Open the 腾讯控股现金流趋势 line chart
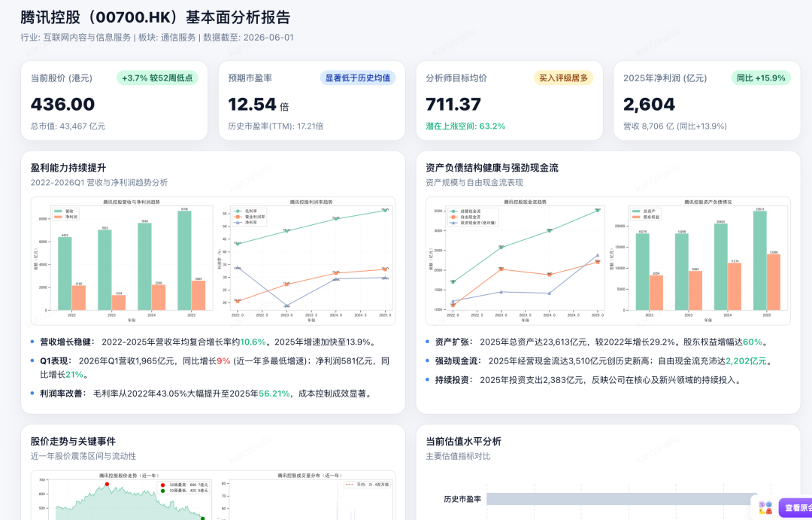 [x=516, y=261]
